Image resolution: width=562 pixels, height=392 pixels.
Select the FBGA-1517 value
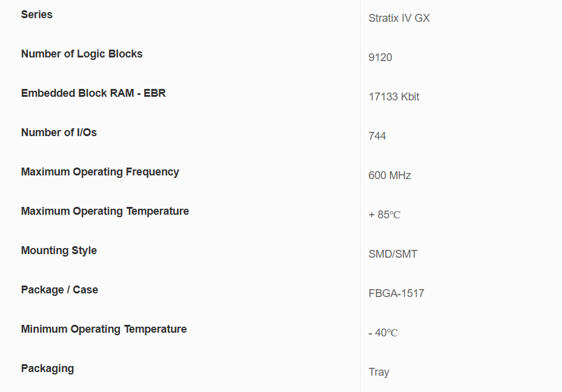pos(396,293)
